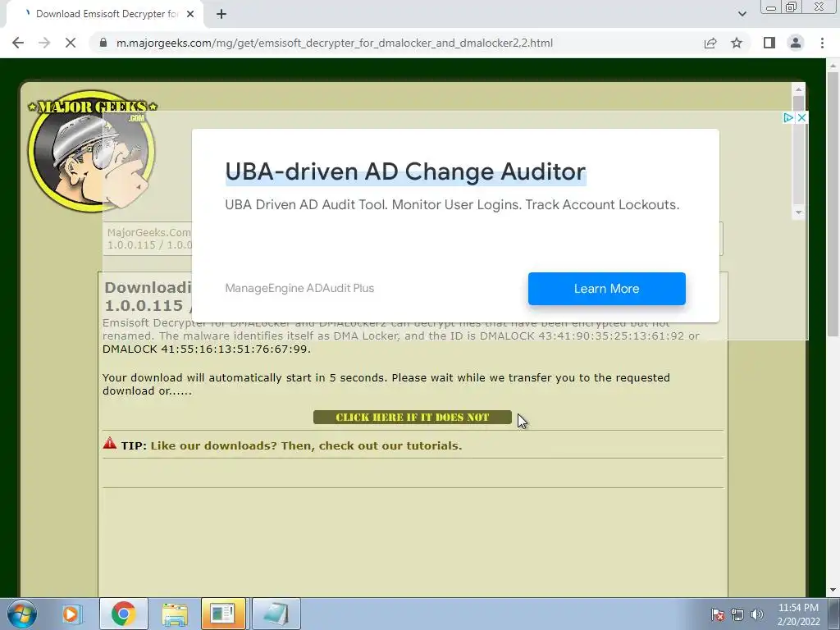Click the Learn More button

click(x=606, y=289)
